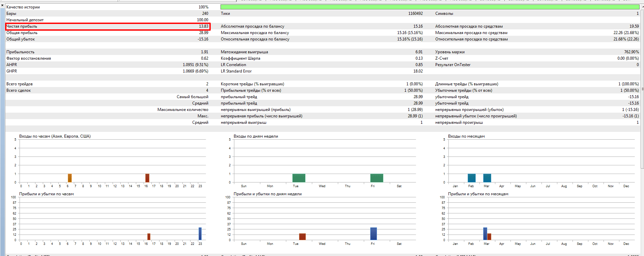This screenshot has height=256, width=644.
Task: Select the 'Длинные трейды' value 1 (100.00%)
Action: 628,84
